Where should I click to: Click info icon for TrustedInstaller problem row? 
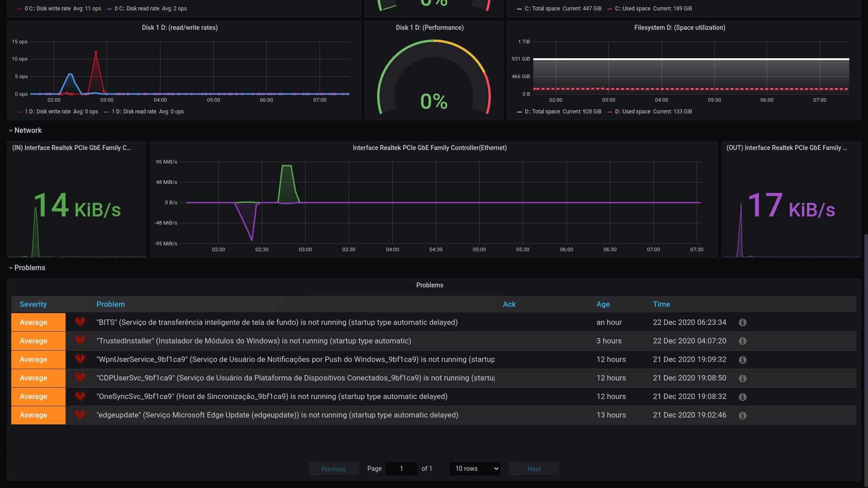tap(742, 341)
